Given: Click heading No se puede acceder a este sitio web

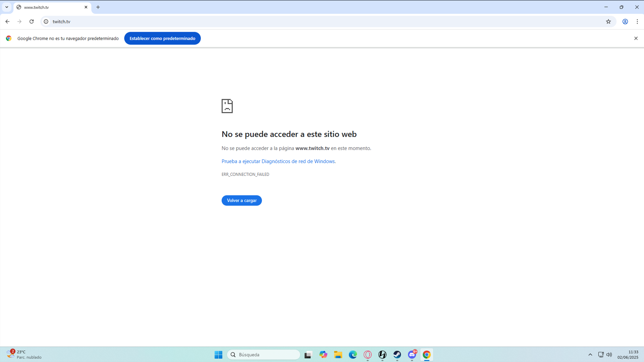Looking at the screenshot, I should coord(289,134).
